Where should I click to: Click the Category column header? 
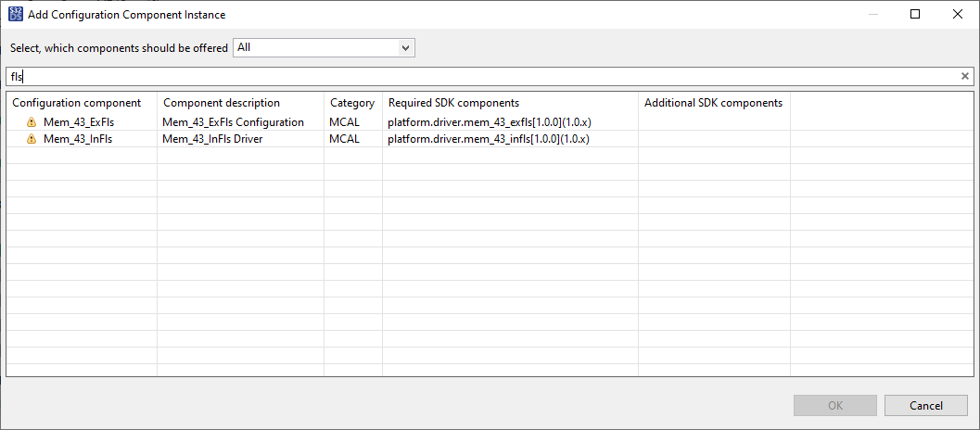352,103
